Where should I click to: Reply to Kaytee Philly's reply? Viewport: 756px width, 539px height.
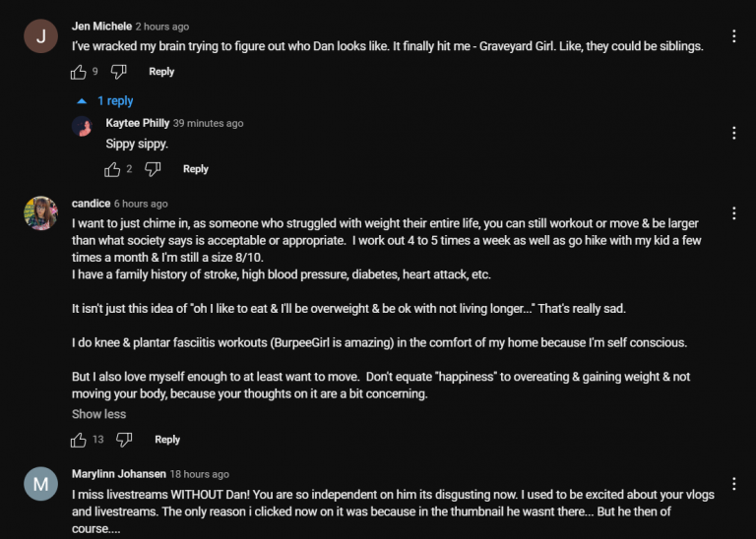click(196, 169)
